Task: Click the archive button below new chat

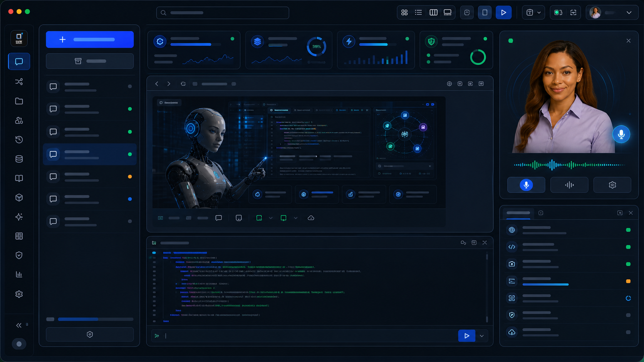Action: click(x=90, y=61)
